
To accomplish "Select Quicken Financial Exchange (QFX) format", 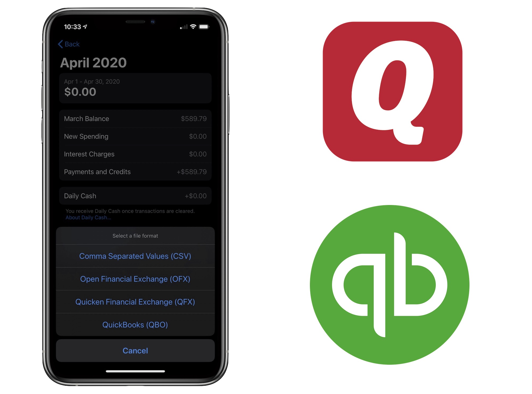I will (136, 301).
